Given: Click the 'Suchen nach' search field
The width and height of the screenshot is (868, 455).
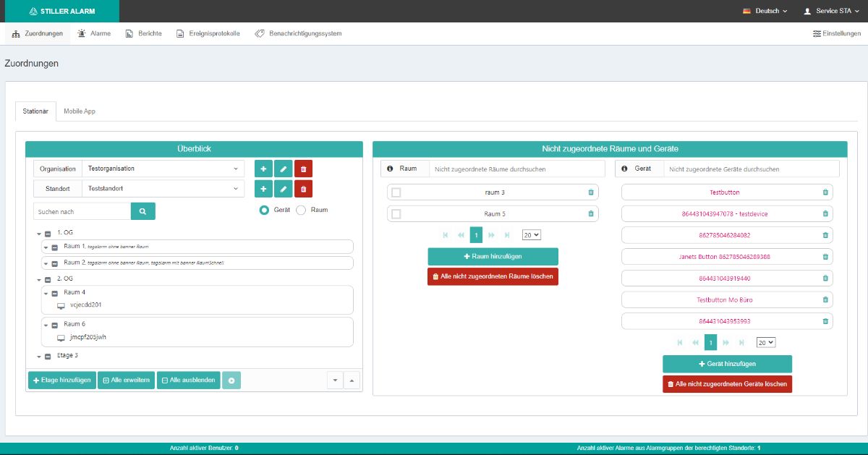Looking at the screenshot, I should pyautogui.click(x=82, y=211).
